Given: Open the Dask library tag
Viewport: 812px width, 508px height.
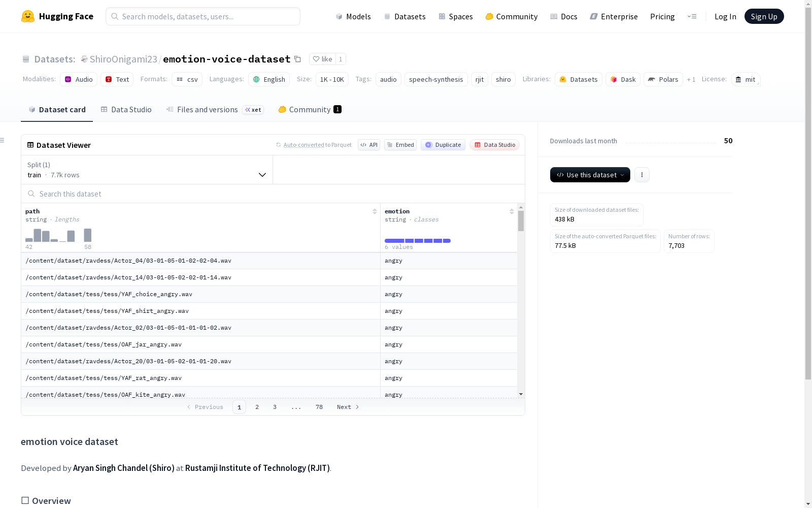Looking at the screenshot, I should click(x=623, y=79).
